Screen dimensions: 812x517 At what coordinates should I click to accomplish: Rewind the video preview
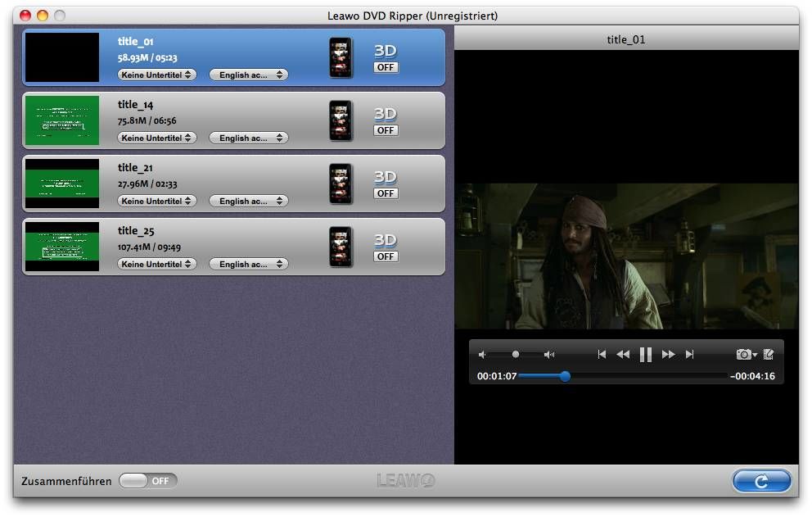[623, 355]
